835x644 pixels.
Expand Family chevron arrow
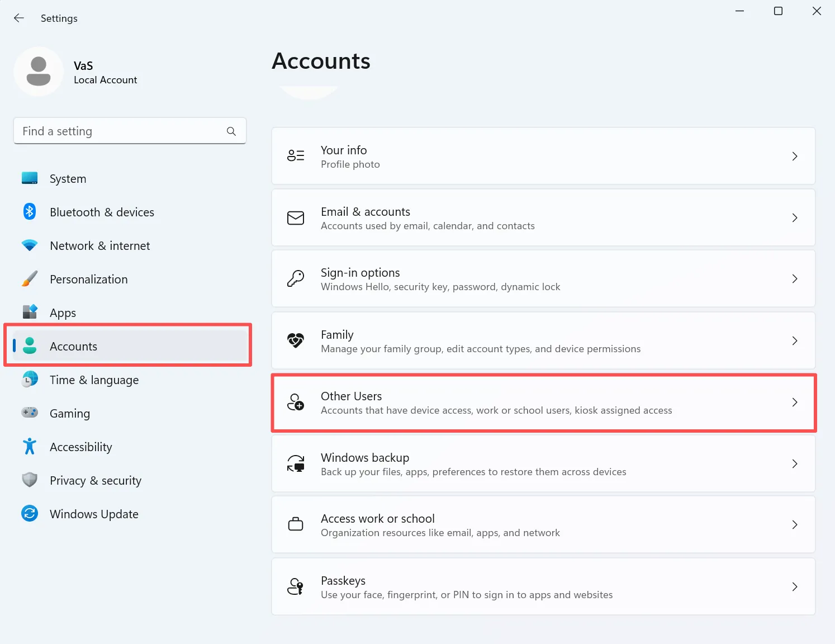(x=795, y=340)
